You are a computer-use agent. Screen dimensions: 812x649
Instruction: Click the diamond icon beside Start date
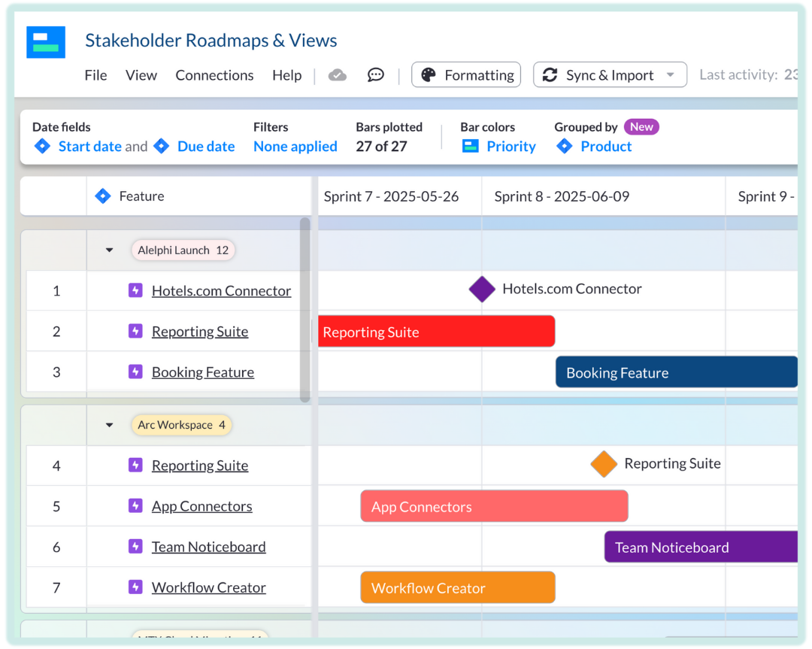click(x=42, y=146)
